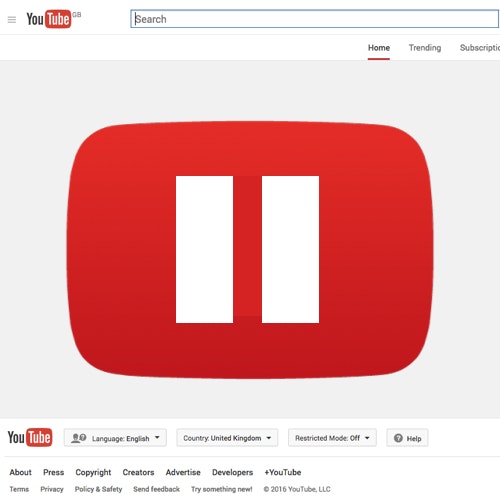Open the Terms link
Screen dimensions: 500x500
(19, 489)
